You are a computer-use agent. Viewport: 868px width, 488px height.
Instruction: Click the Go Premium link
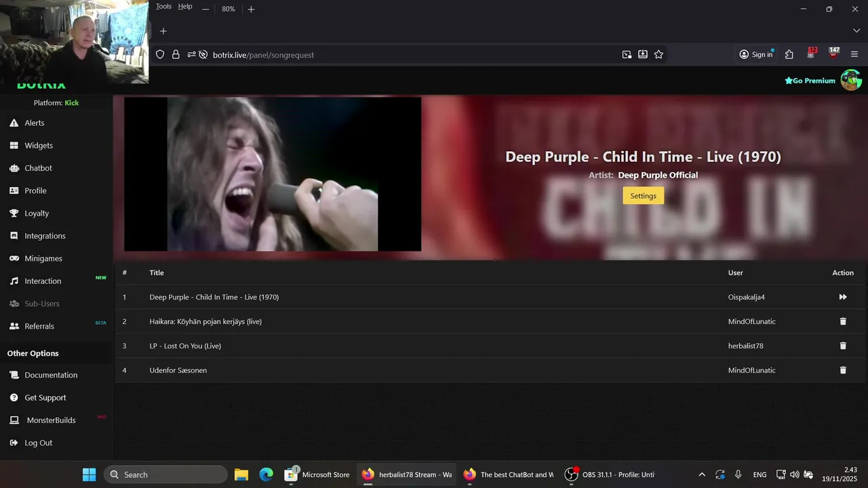(x=810, y=81)
